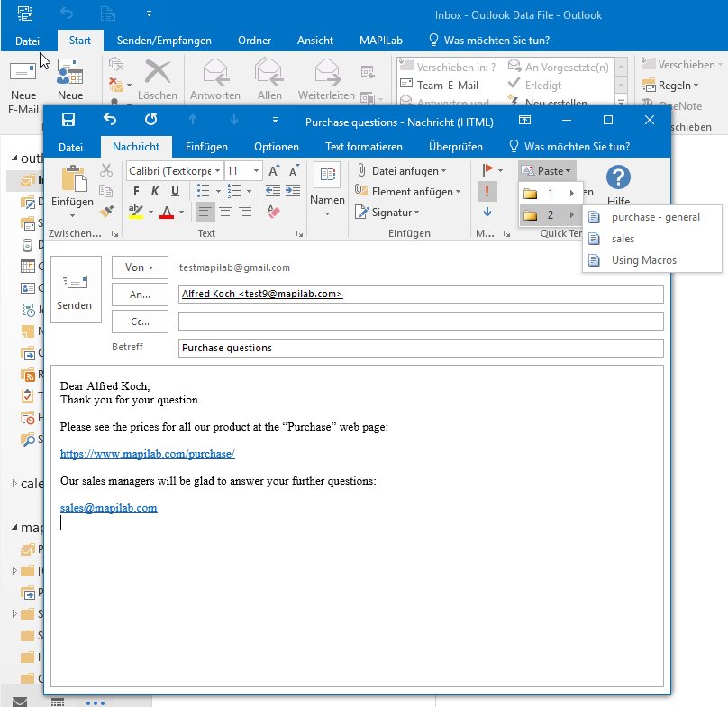Image resolution: width=728 pixels, height=707 pixels.
Task: Open the bullet list dropdown arrow
Action: pos(218,191)
